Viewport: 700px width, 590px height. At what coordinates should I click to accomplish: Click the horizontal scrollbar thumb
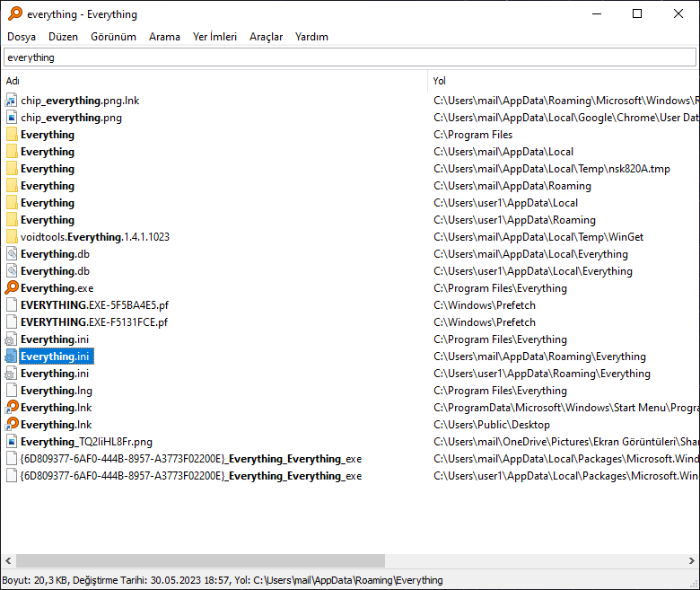pos(200,560)
